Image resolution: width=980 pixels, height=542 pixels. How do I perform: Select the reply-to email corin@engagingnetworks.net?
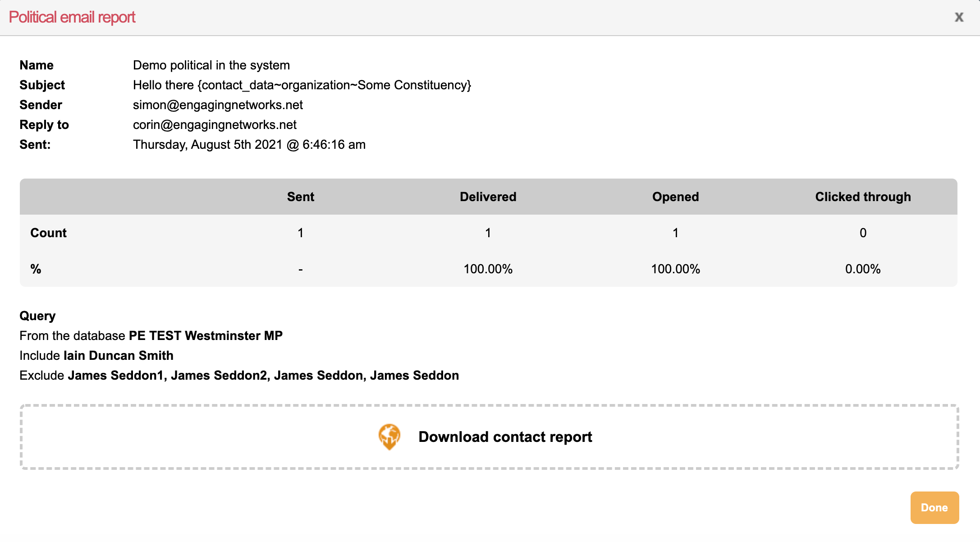[x=215, y=125]
